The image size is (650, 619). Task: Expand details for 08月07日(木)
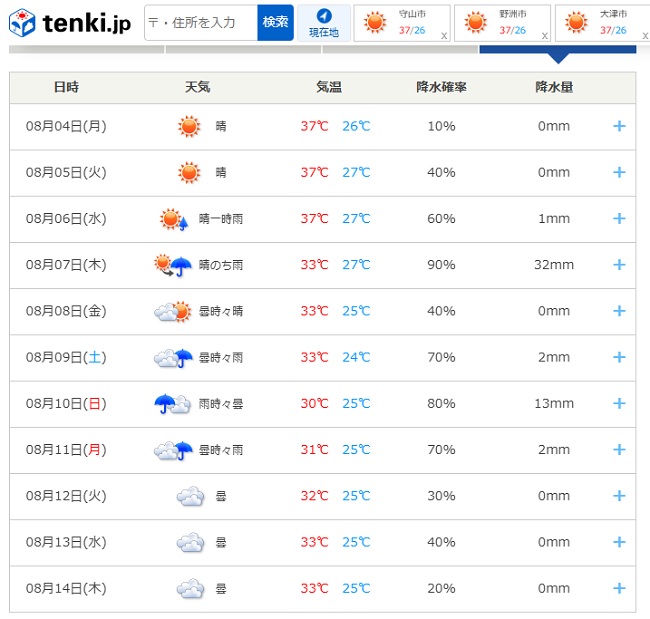pos(619,265)
